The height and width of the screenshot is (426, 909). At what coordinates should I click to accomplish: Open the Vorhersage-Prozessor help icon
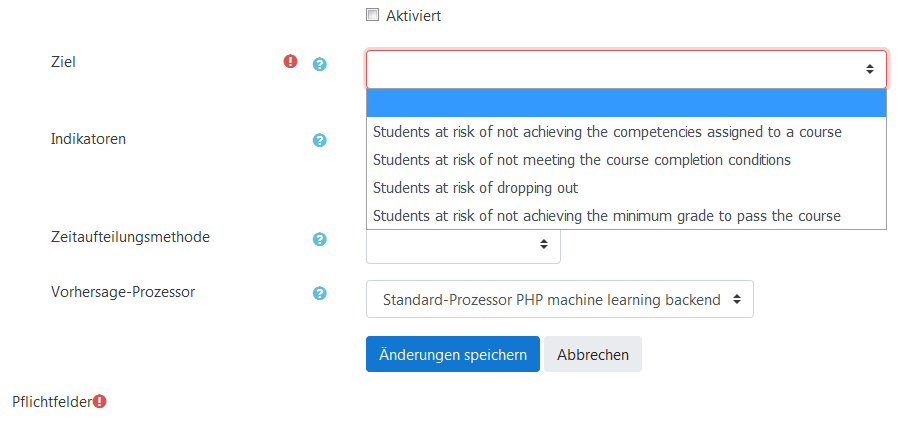(x=320, y=294)
